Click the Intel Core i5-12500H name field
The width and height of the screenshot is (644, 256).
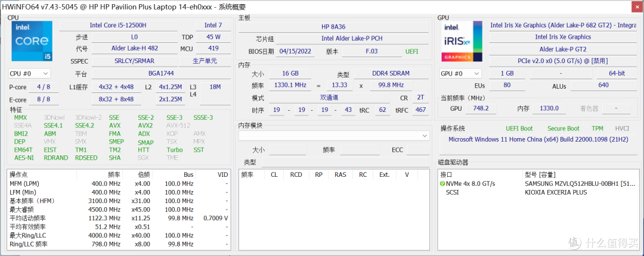[118, 26]
